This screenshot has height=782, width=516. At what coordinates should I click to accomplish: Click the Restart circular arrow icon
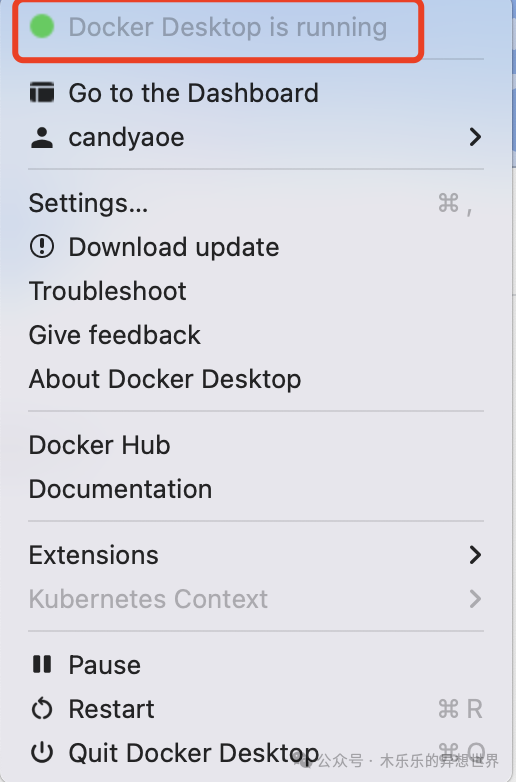(x=42, y=709)
